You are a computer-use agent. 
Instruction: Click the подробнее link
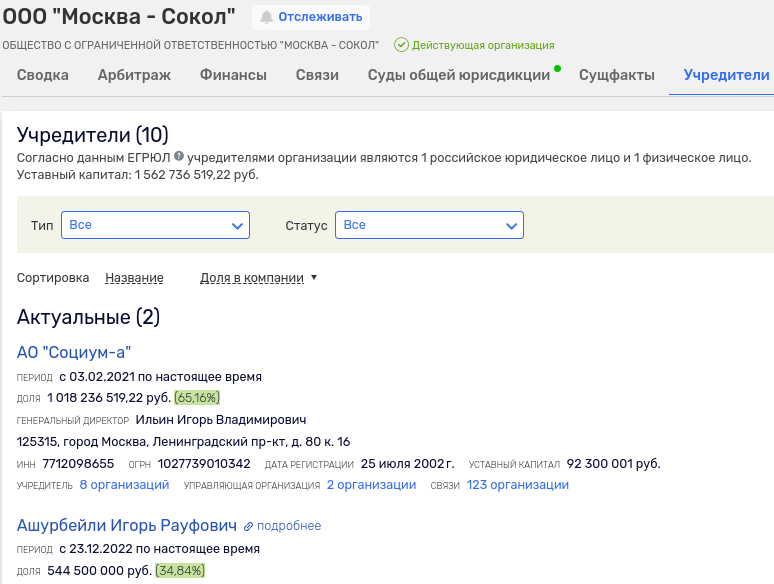pos(289,526)
